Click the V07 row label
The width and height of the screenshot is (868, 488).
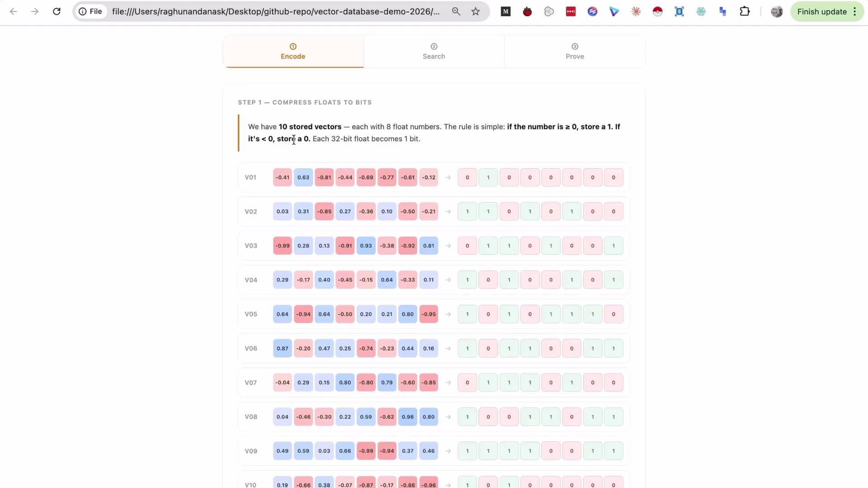(x=251, y=383)
